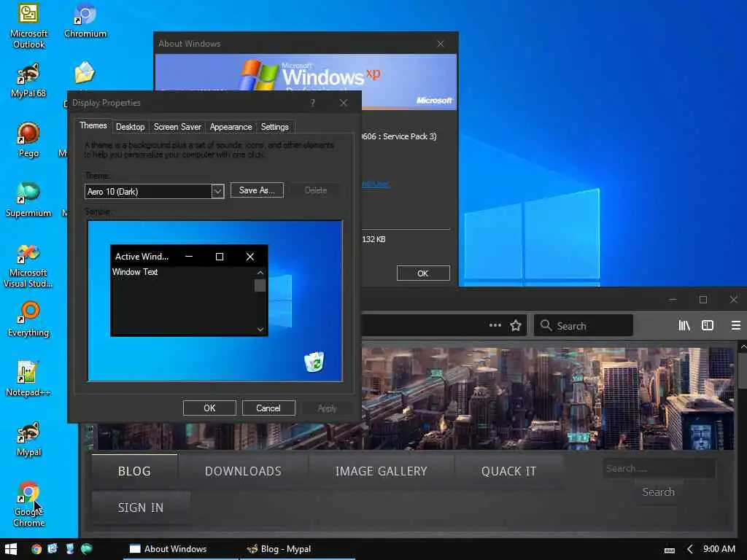Confirm Display Properties with OK
Screen dimensions: 747x560
coord(209,408)
